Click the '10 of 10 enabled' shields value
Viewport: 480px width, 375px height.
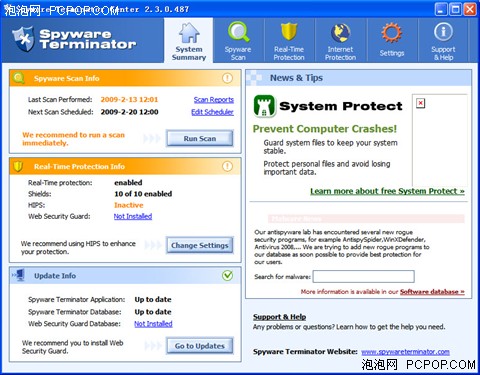(143, 194)
